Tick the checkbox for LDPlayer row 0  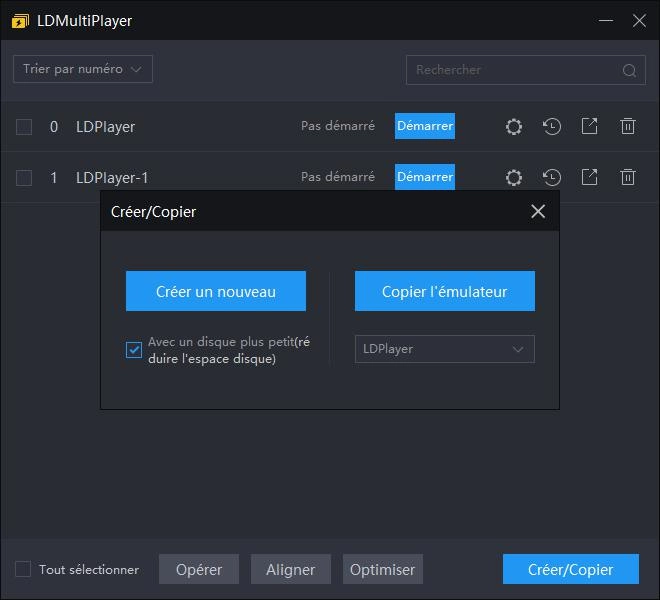(24, 127)
